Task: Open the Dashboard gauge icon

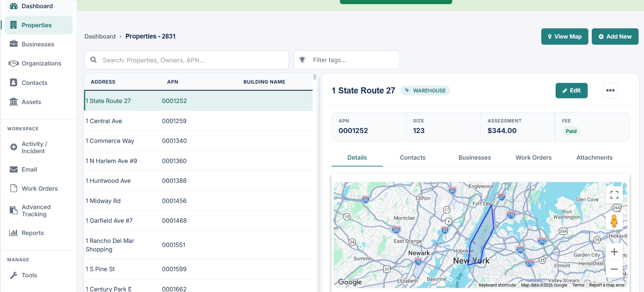Action: pyautogui.click(x=14, y=6)
